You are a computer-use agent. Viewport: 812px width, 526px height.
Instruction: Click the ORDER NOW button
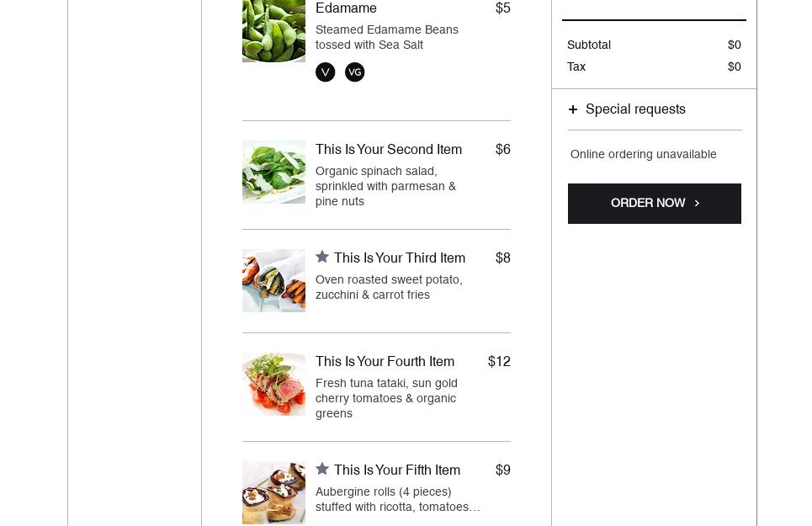(x=655, y=204)
